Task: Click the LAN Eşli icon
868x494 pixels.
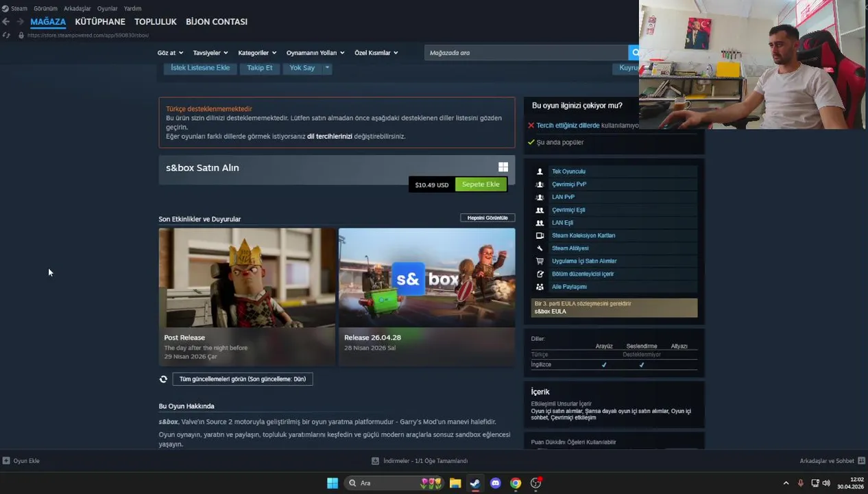Action: click(540, 223)
